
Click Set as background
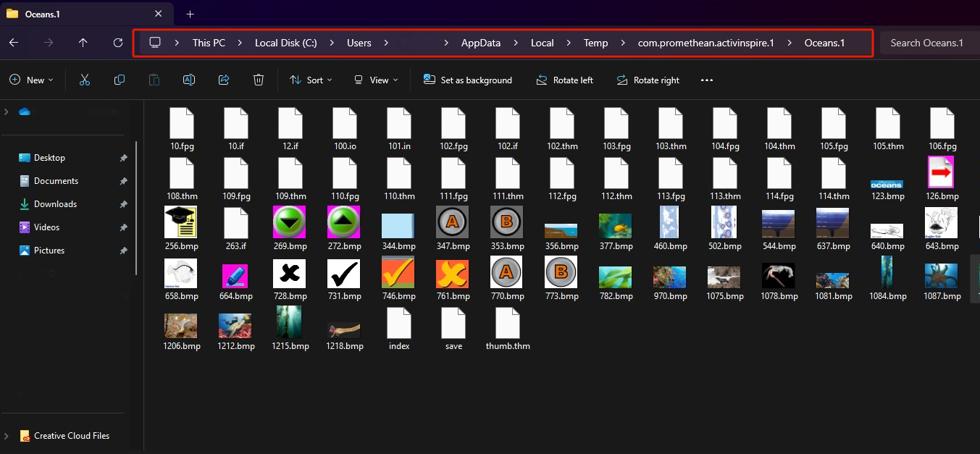coord(468,80)
